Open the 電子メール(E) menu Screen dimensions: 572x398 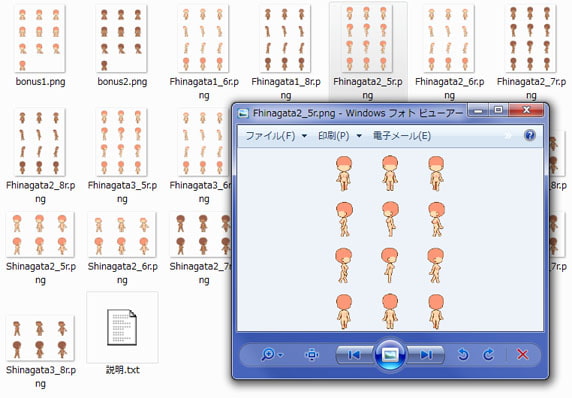[x=402, y=136]
